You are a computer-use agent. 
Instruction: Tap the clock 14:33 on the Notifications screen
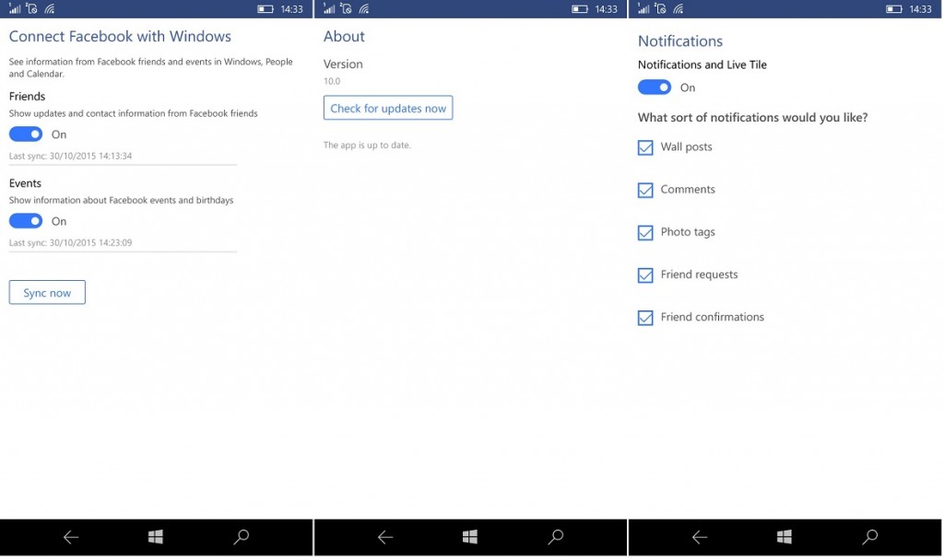pyautogui.click(x=921, y=9)
